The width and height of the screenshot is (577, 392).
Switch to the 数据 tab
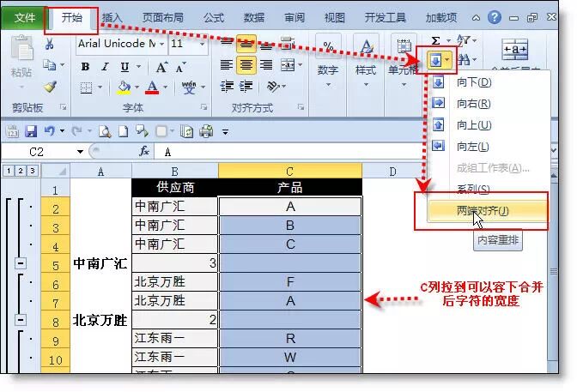pyautogui.click(x=254, y=17)
